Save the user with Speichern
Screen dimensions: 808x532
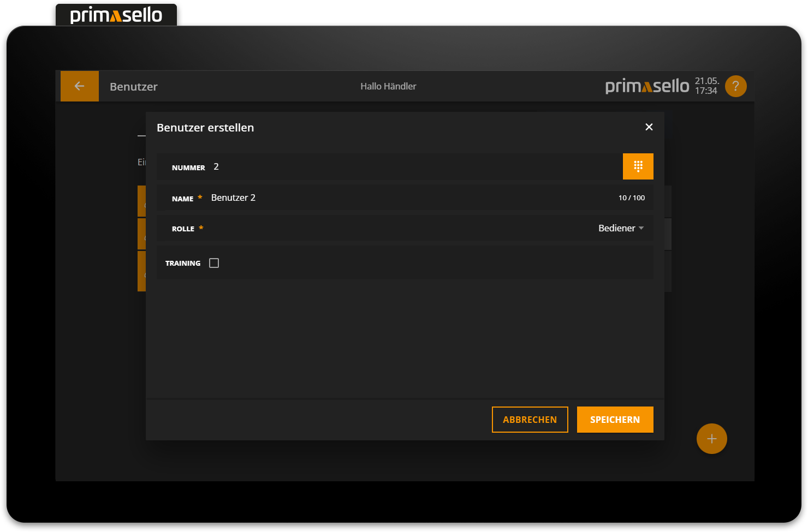(615, 420)
